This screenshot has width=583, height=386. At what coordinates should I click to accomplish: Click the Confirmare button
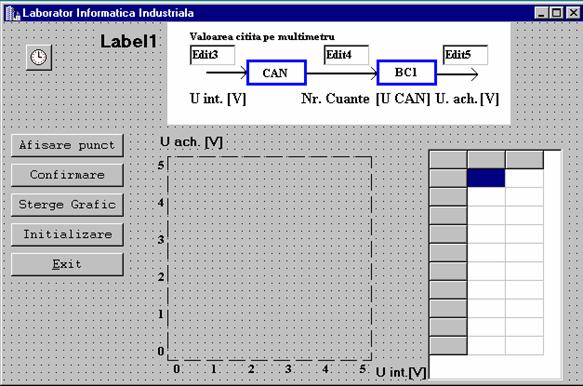(x=67, y=175)
